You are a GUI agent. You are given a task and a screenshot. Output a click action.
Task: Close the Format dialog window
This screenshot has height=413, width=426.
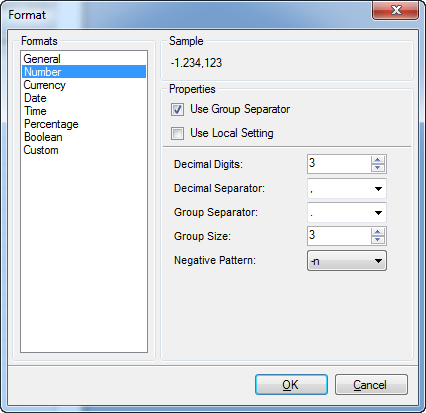click(x=395, y=10)
